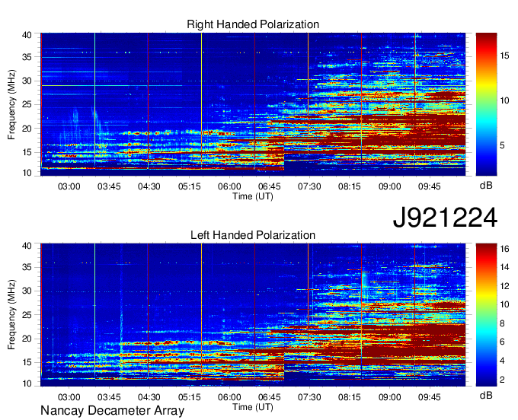Click the top color bar's dB label
The image size is (518, 420).
(x=486, y=186)
